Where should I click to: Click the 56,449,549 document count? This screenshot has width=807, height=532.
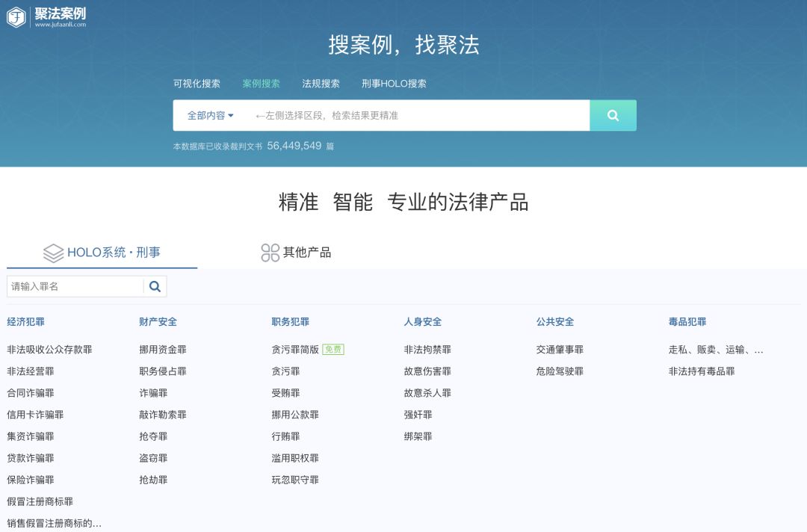click(x=294, y=146)
